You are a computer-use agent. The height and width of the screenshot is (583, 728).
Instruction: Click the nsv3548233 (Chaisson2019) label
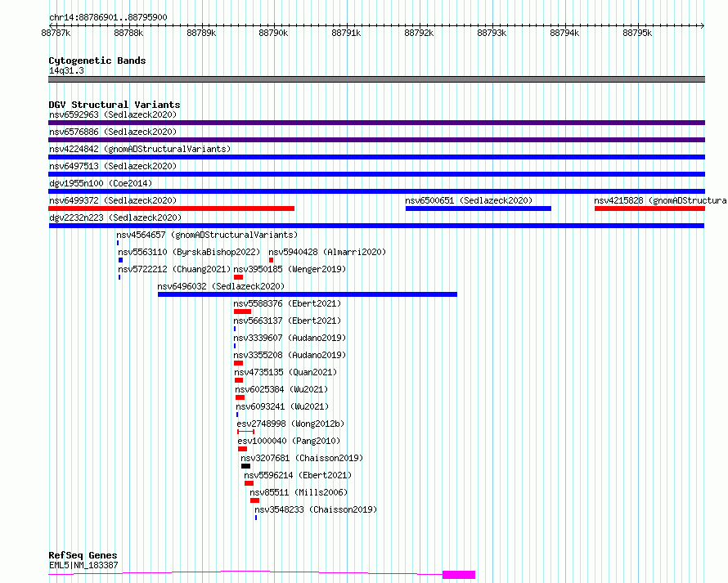[x=316, y=509]
